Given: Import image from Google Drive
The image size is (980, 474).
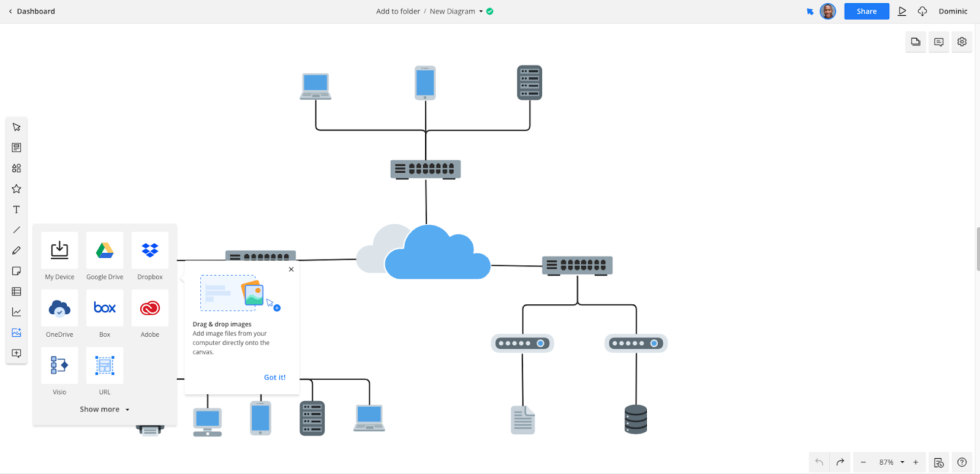Looking at the screenshot, I should tap(105, 250).
